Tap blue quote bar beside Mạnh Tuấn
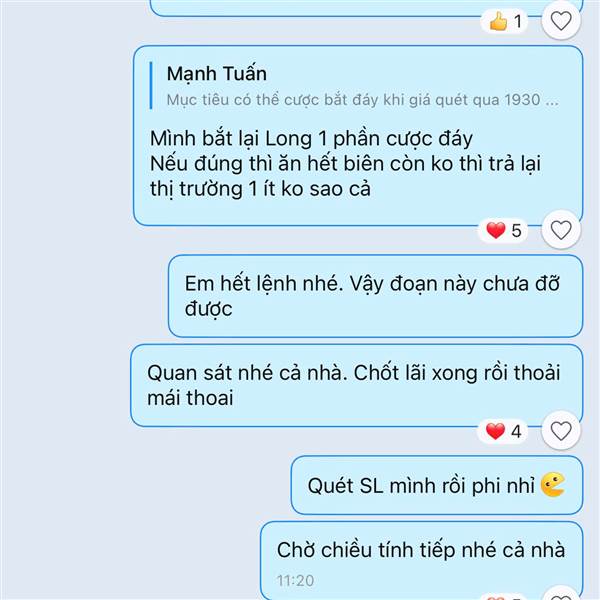 click(151, 86)
